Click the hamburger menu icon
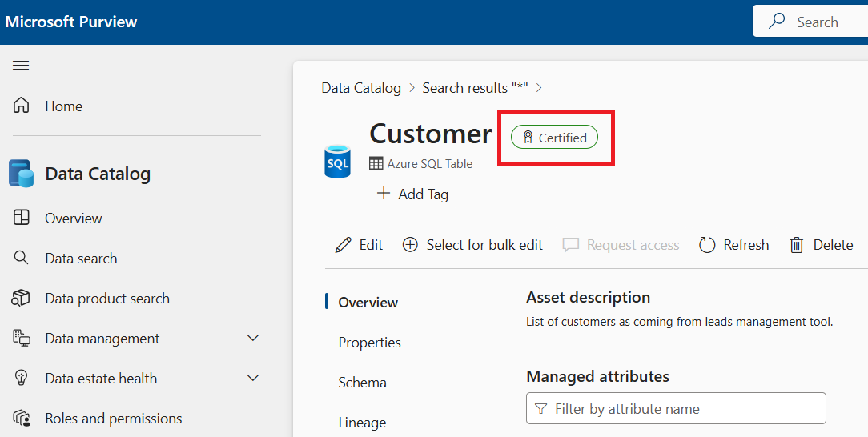The width and height of the screenshot is (868, 437). pyautogui.click(x=21, y=66)
